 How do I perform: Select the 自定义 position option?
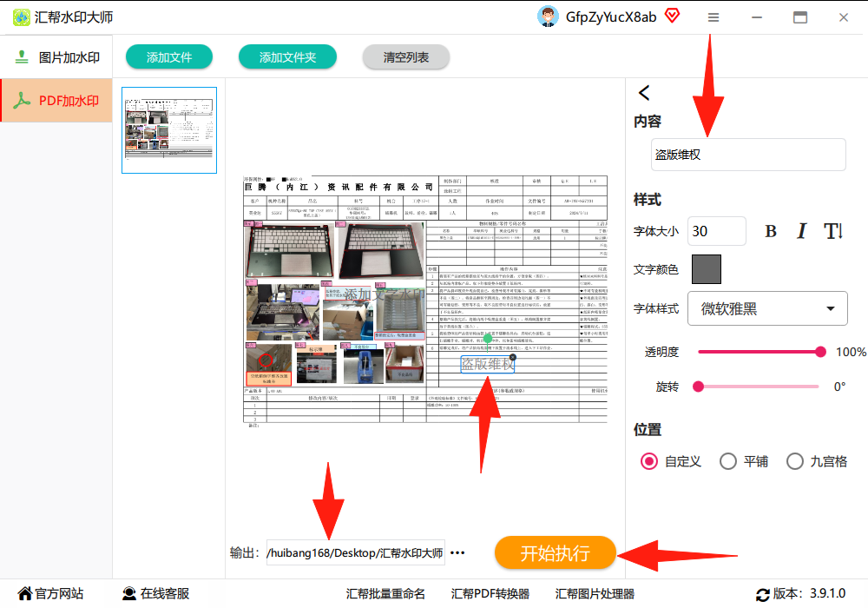point(670,461)
